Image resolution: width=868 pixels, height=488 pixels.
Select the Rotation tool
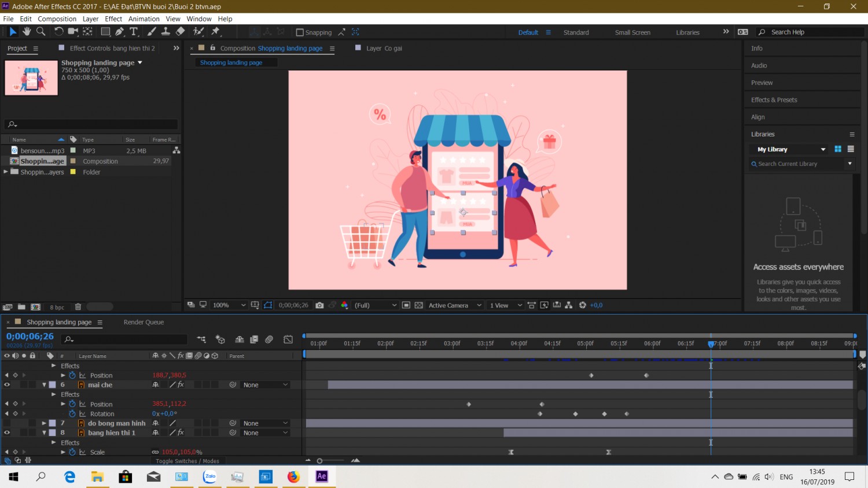coord(58,32)
